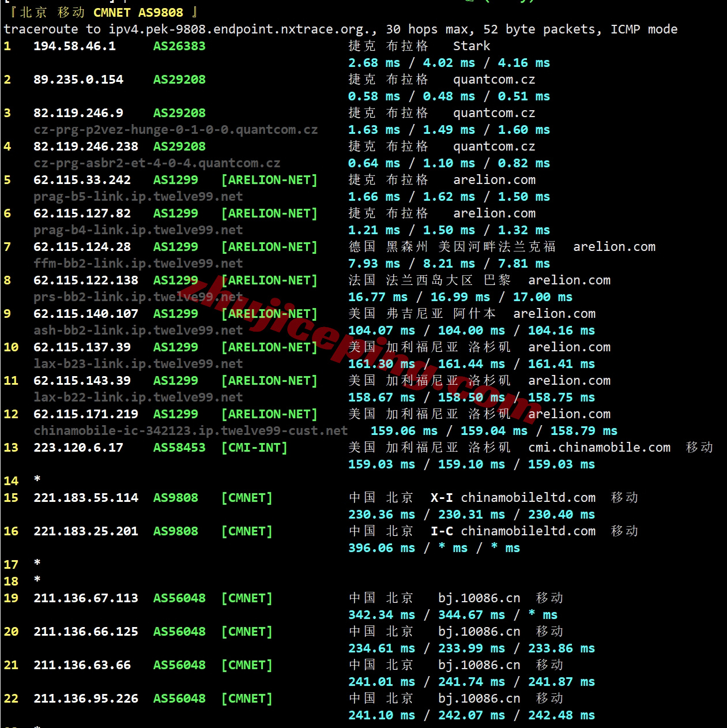Click the header '北京 移动 CMNET AS9808'

click(101, 13)
